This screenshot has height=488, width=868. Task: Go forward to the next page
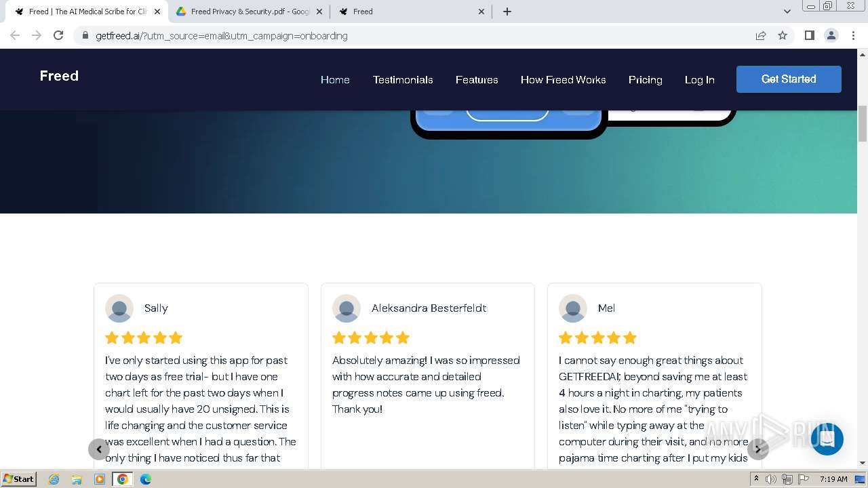click(37, 35)
